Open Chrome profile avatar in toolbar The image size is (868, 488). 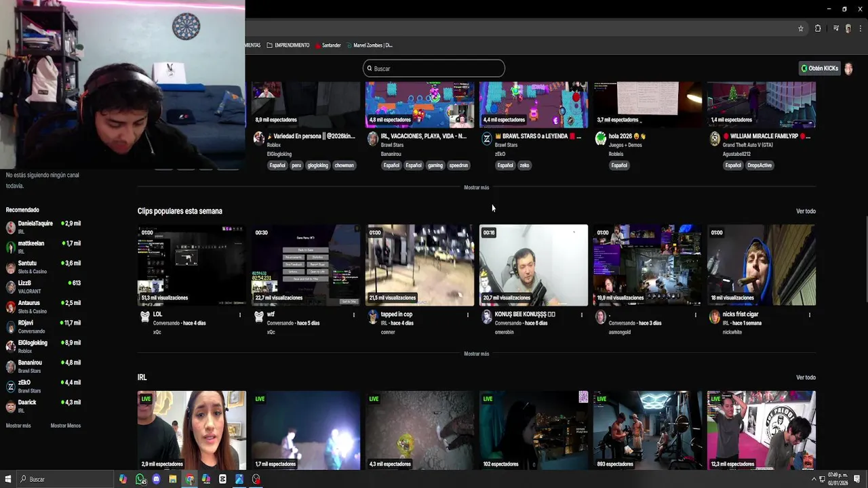pos(848,28)
